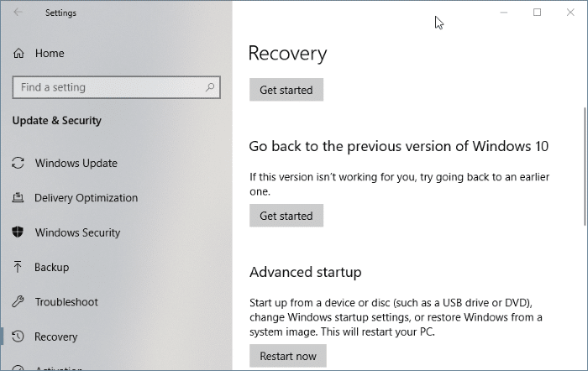Click heading 'Go back to the previous version of Windows 10'
588x371 pixels.
(x=399, y=146)
